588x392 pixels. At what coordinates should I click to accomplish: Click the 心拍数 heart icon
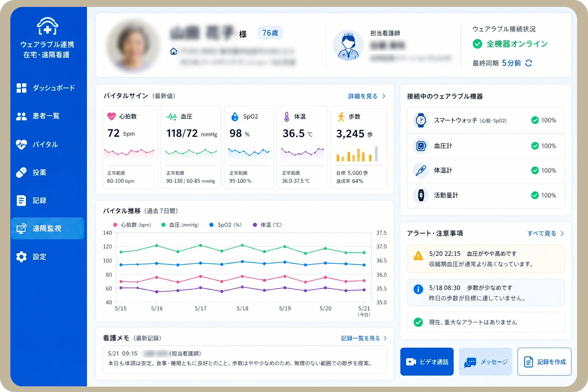click(112, 116)
